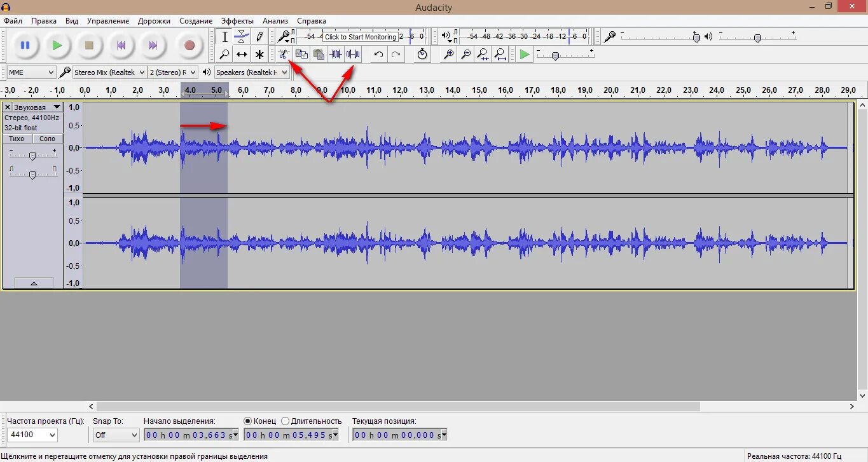Skip to start of track
Screen dimensions: 868x462
[121, 45]
